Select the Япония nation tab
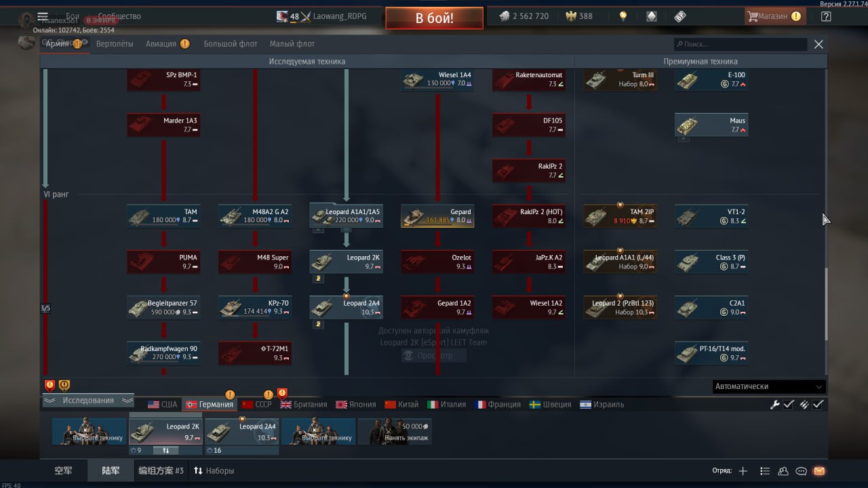 coord(356,405)
